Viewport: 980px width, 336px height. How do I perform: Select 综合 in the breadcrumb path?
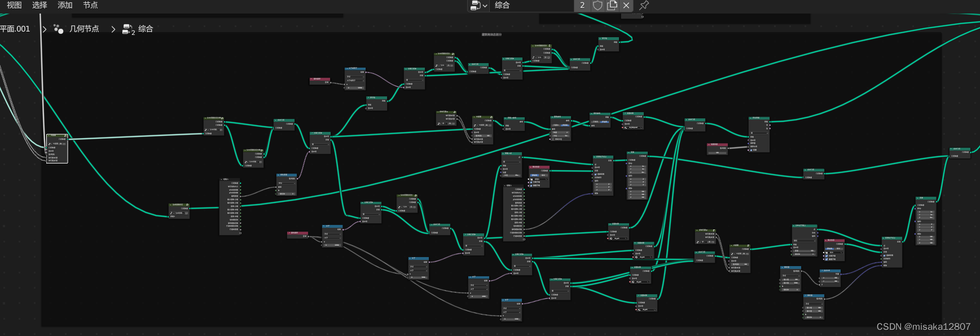point(146,29)
